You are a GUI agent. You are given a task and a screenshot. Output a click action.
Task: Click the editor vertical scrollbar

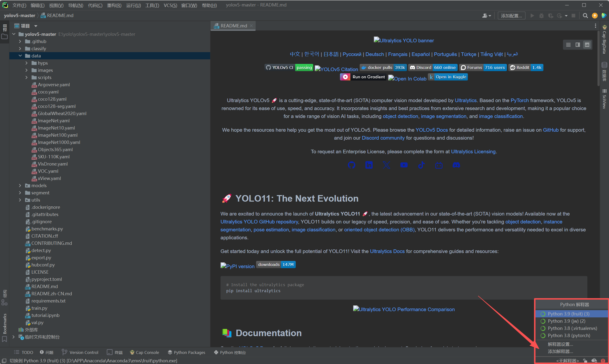(x=598, y=59)
